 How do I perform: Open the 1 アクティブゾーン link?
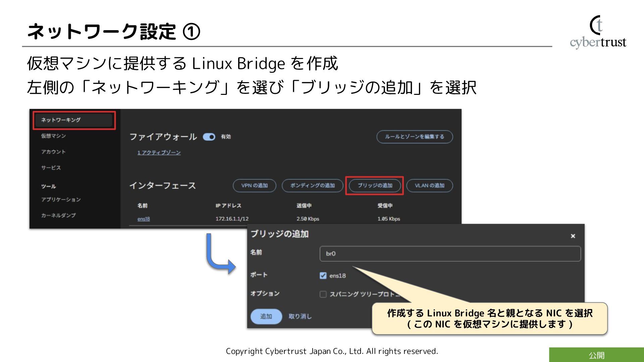tap(159, 153)
